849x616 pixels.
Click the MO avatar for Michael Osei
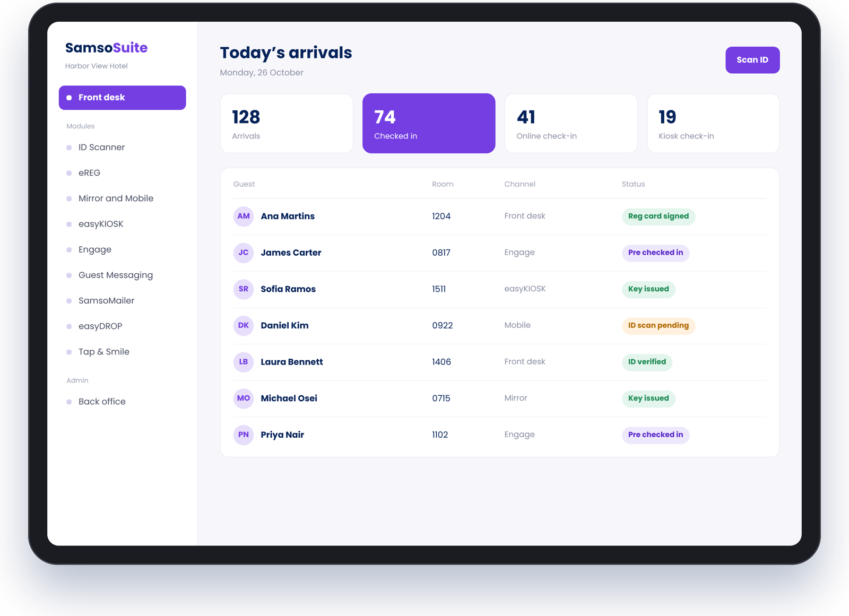point(244,398)
